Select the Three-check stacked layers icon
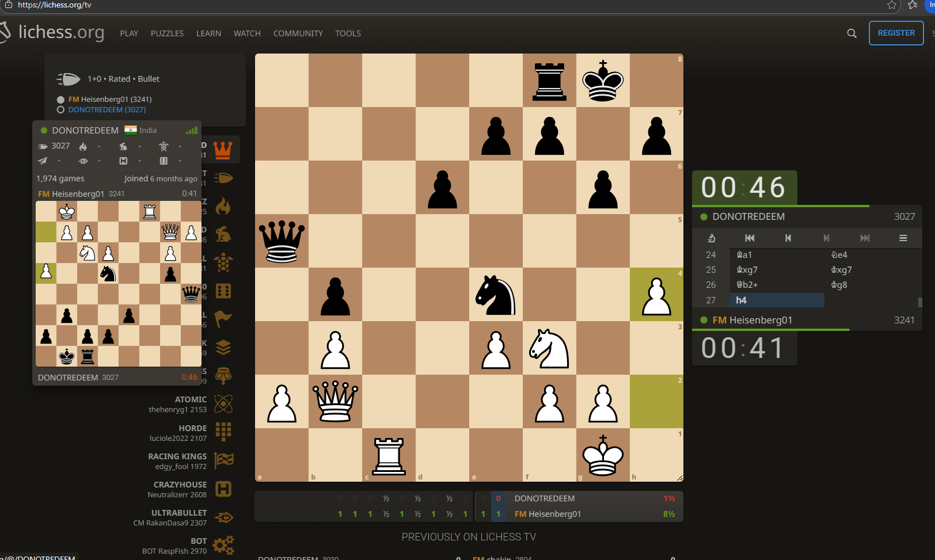The height and width of the screenshot is (560, 935). [x=223, y=348]
